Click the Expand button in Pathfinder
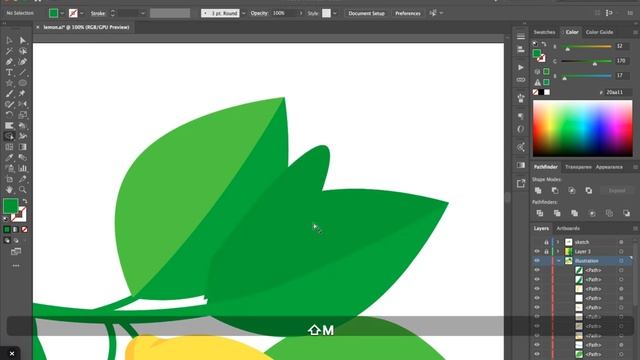Viewport: 640px width, 360px height. point(617,190)
